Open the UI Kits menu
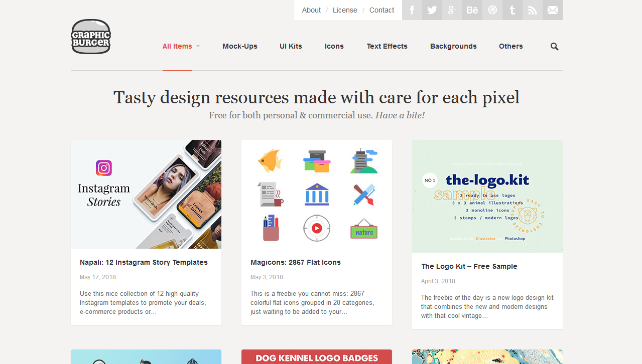The image size is (642, 364). (x=291, y=46)
